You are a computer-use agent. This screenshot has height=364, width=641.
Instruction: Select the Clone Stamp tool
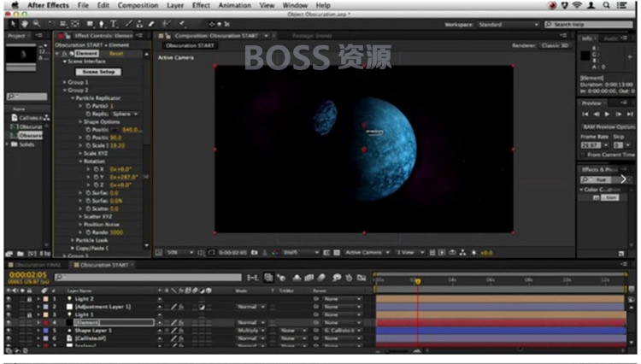click(140, 24)
